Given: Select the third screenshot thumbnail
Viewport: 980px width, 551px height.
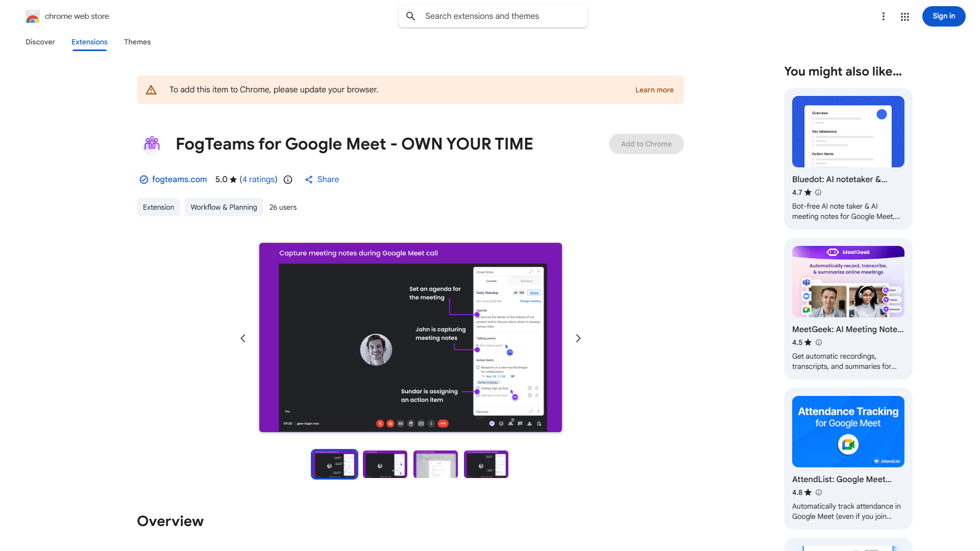Looking at the screenshot, I should (x=435, y=464).
